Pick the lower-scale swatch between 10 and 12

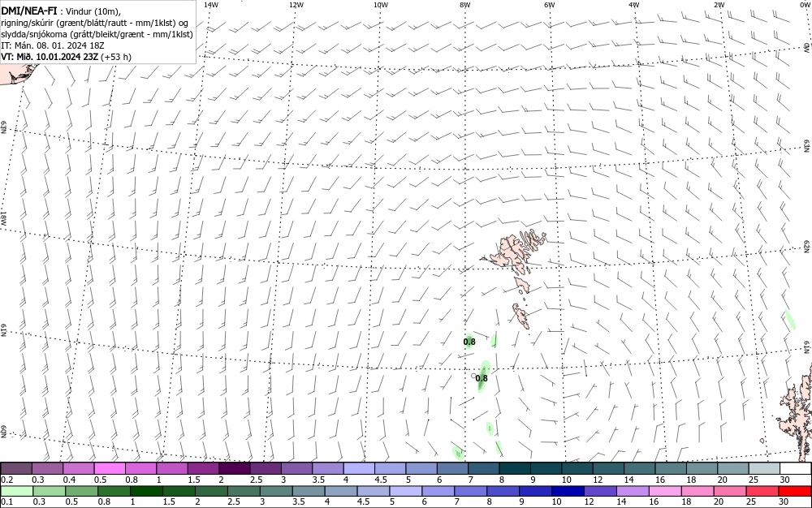click(568, 490)
